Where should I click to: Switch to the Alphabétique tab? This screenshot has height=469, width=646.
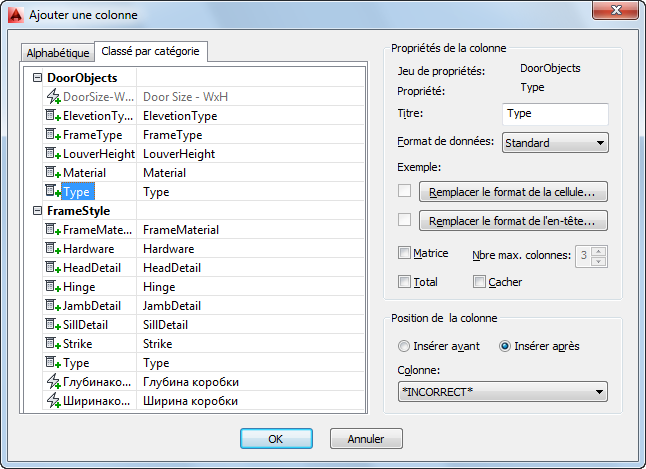click(x=58, y=53)
